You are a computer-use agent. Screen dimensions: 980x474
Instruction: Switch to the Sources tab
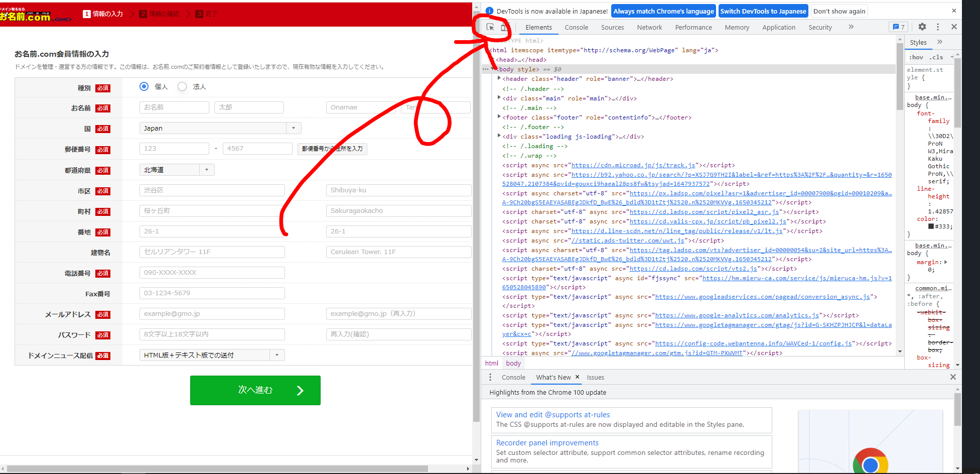[612, 27]
